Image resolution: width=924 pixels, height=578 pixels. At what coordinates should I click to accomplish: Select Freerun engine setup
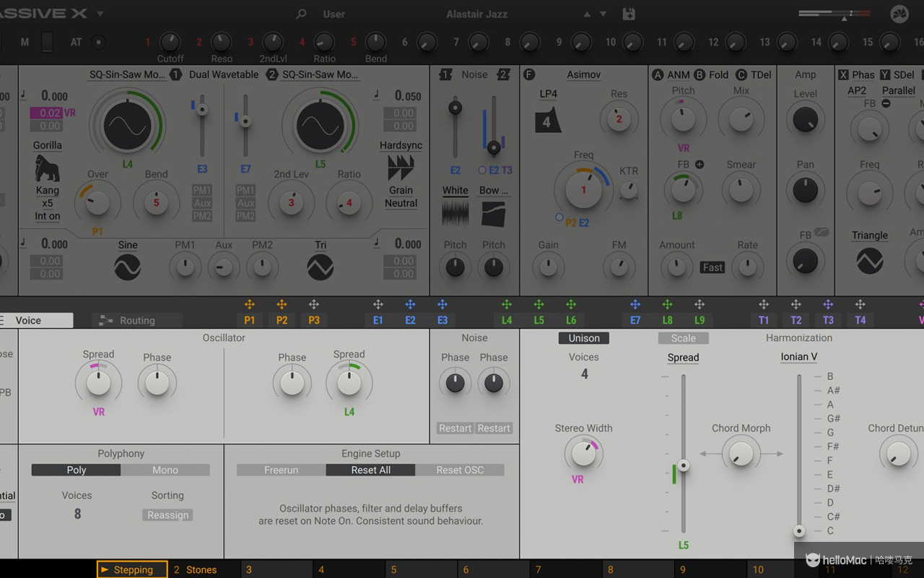(282, 470)
